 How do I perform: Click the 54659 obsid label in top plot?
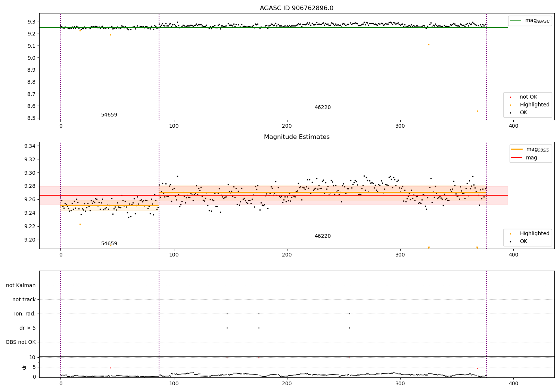[x=109, y=115]
